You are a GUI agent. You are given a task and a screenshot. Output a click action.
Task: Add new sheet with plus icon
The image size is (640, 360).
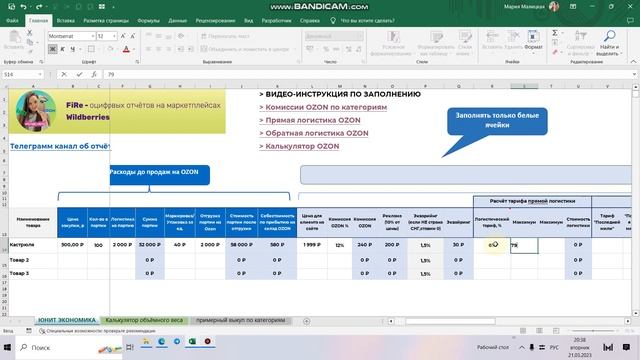(x=307, y=321)
